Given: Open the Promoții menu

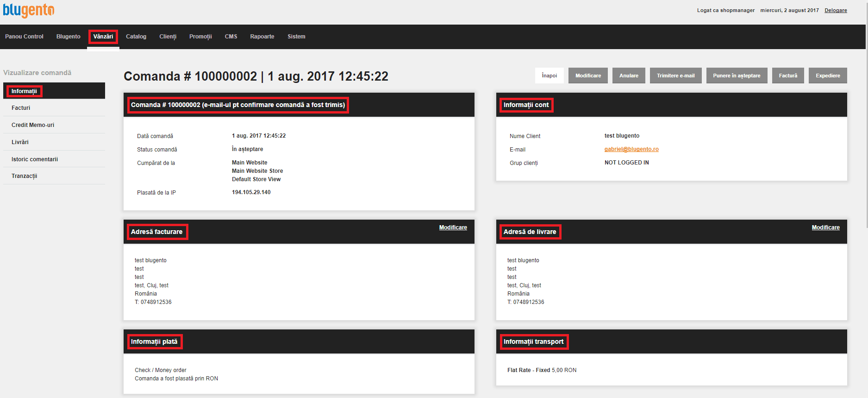Looking at the screenshot, I should (x=200, y=37).
